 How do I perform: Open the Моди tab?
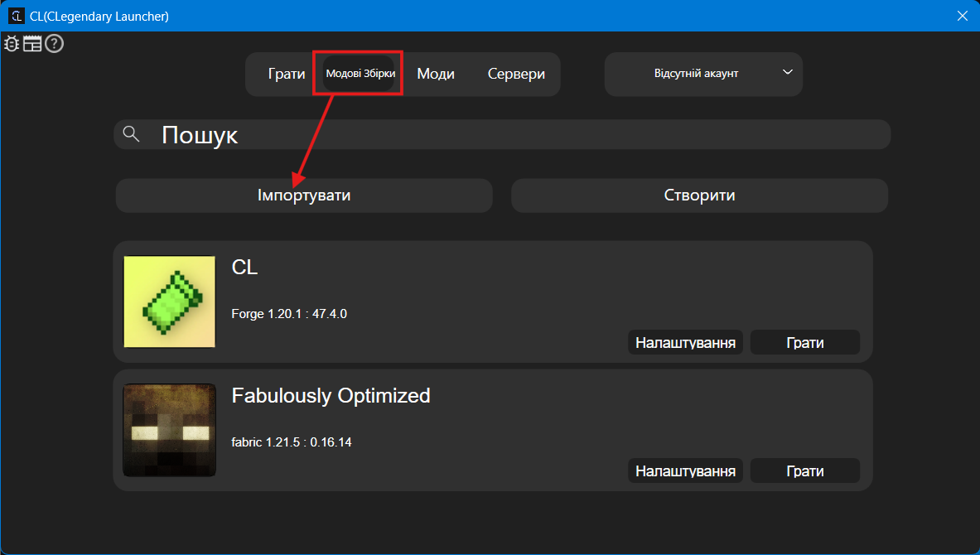tap(436, 74)
